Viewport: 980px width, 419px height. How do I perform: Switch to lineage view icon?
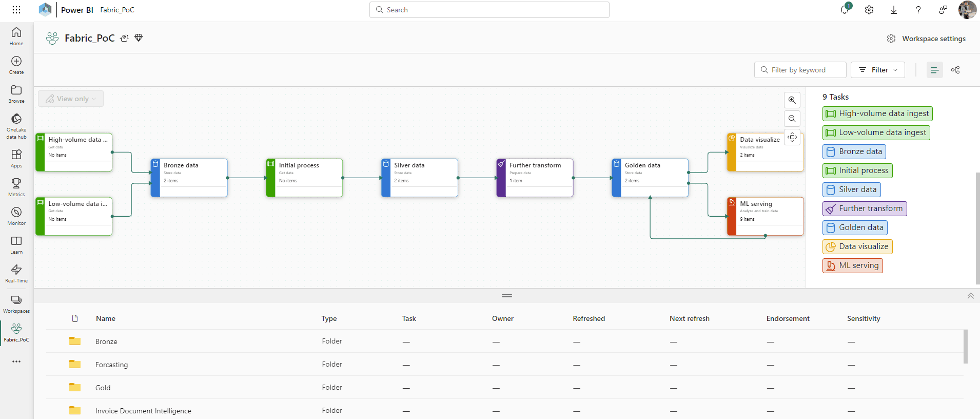(955, 70)
